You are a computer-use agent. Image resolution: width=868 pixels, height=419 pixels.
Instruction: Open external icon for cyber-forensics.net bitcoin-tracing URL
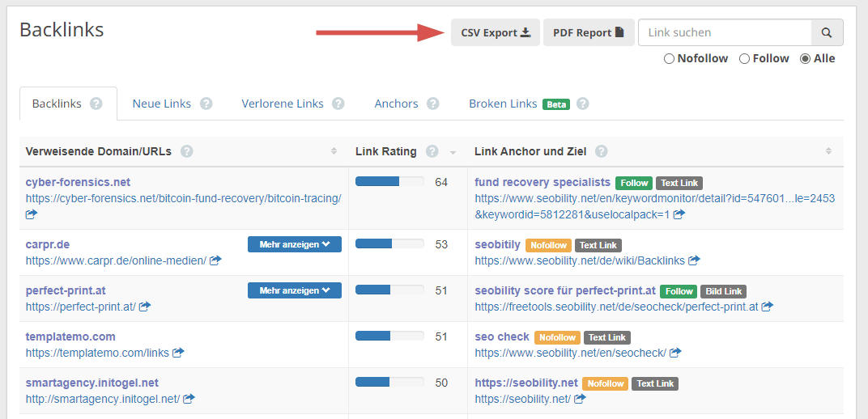32,214
